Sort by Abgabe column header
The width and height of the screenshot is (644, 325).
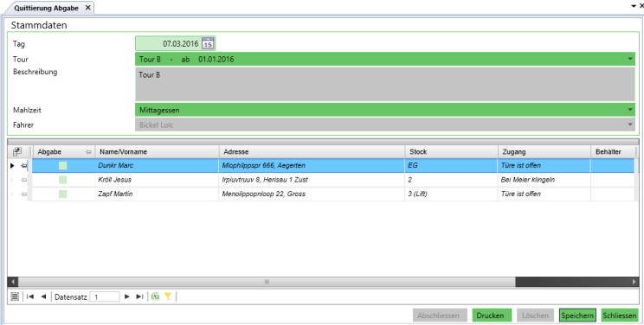point(64,152)
